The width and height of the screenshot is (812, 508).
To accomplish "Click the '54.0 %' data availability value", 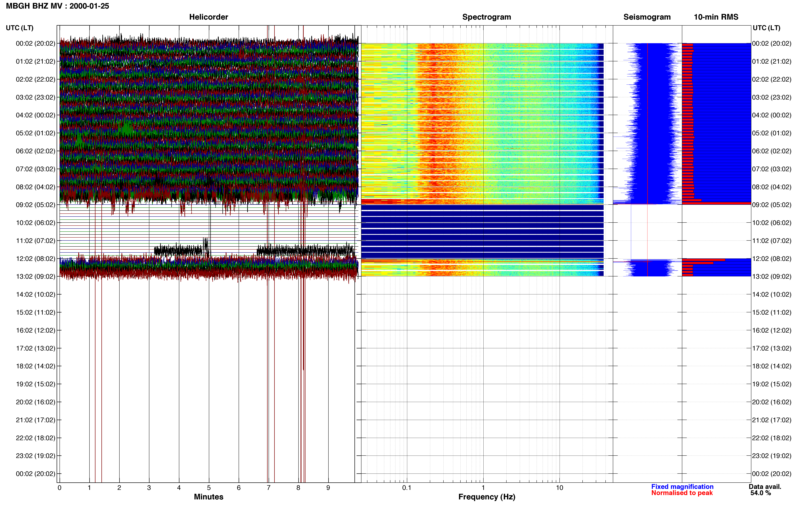I will pyautogui.click(x=761, y=493).
